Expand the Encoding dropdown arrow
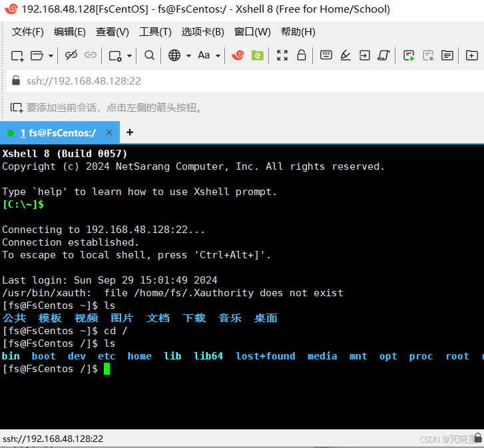Image resolution: width=484 pixels, height=448 pixels. tap(188, 56)
